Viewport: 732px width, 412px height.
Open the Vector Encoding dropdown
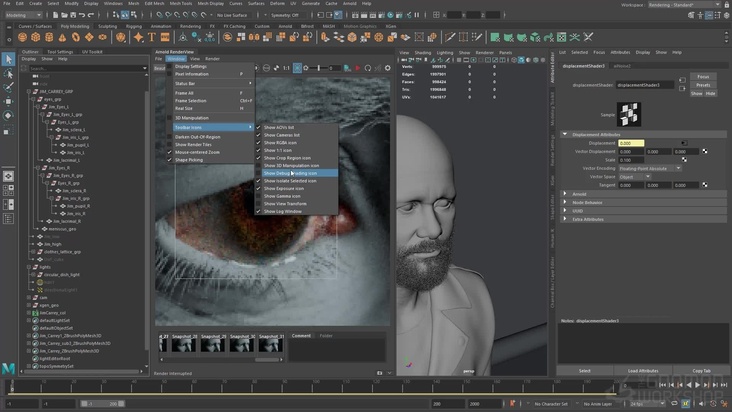click(x=650, y=168)
